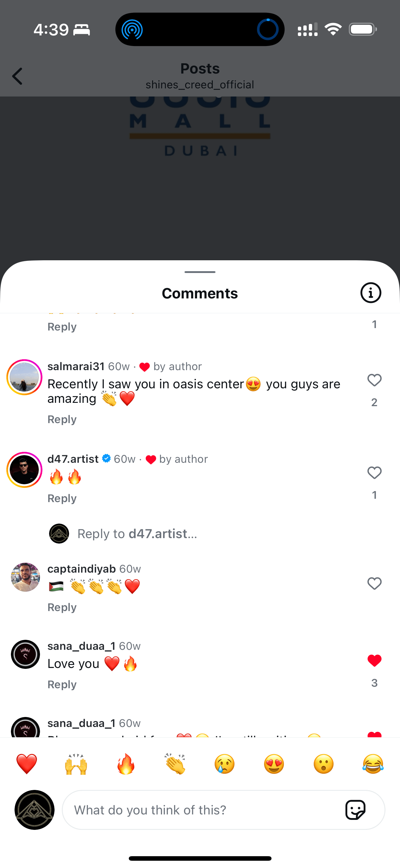Tap the back arrow to leave Posts
Image resolution: width=400 pixels, height=868 pixels.
point(18,76)
